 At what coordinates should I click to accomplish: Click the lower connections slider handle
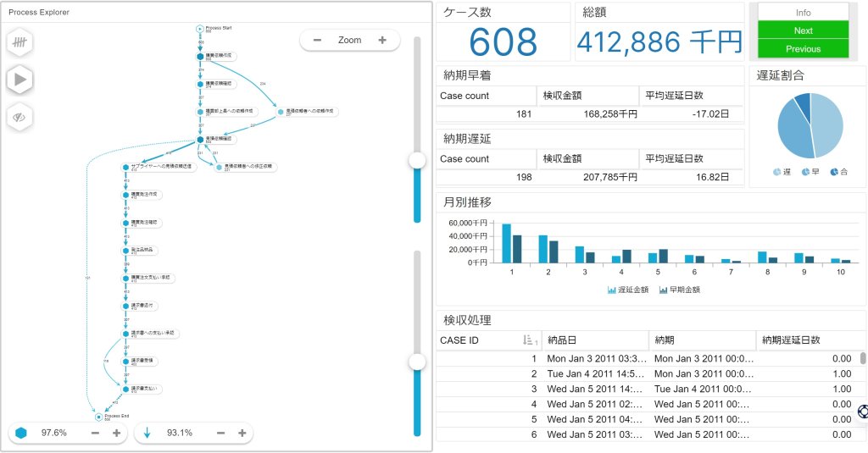tap(416, 362)
